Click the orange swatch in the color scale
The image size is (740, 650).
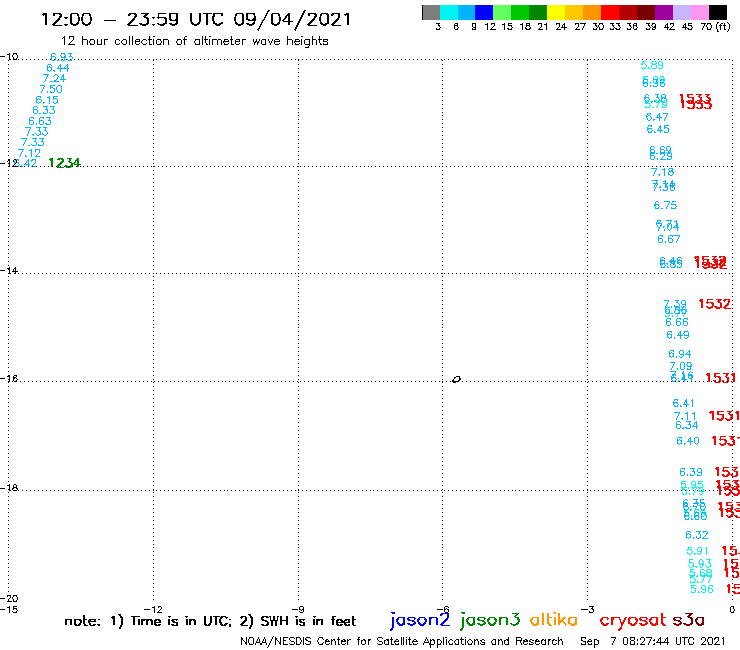tap(592, 12)
